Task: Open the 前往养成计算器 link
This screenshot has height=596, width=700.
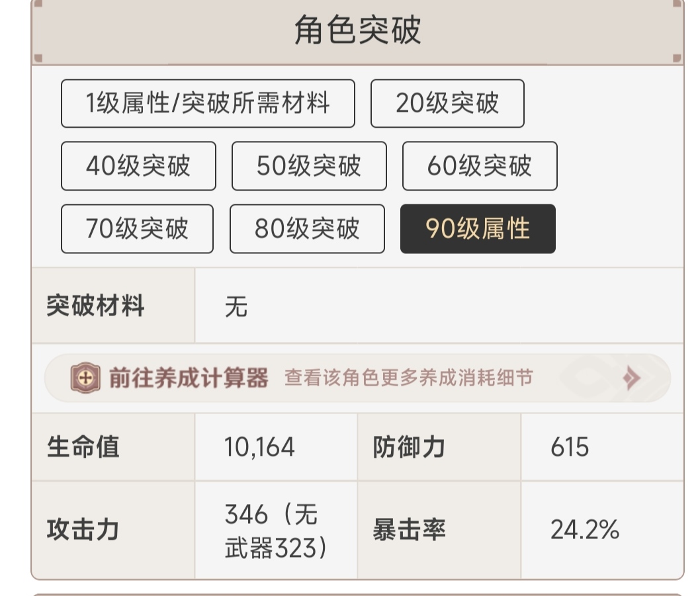Action: (x=189, y=378)
